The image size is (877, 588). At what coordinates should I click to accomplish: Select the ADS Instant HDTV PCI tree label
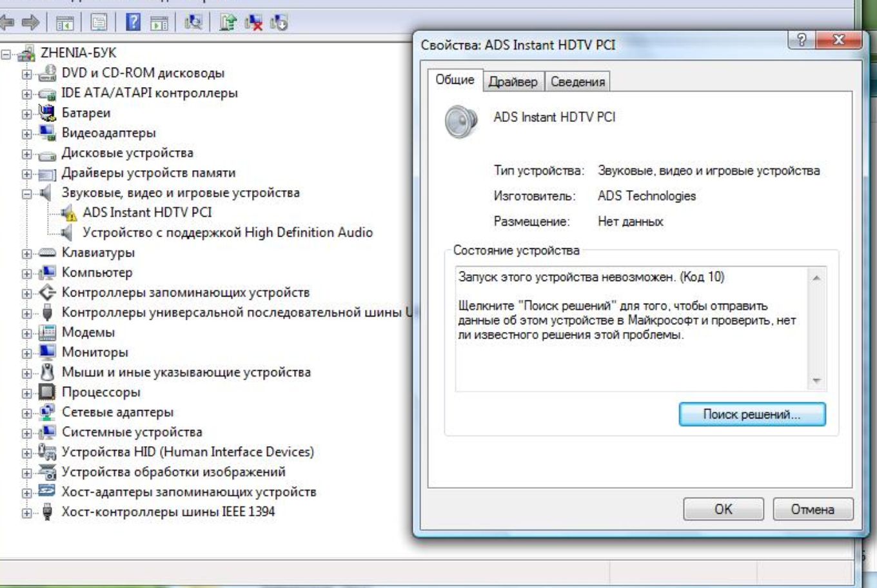coord(147,213)
